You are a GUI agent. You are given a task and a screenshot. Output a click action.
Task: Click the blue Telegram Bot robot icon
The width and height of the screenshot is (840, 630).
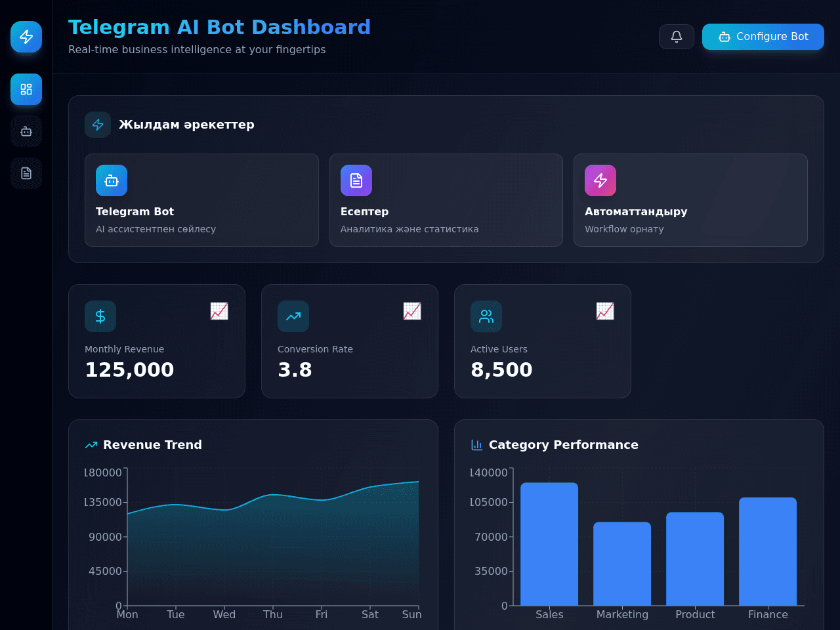(x=112, y=180)
